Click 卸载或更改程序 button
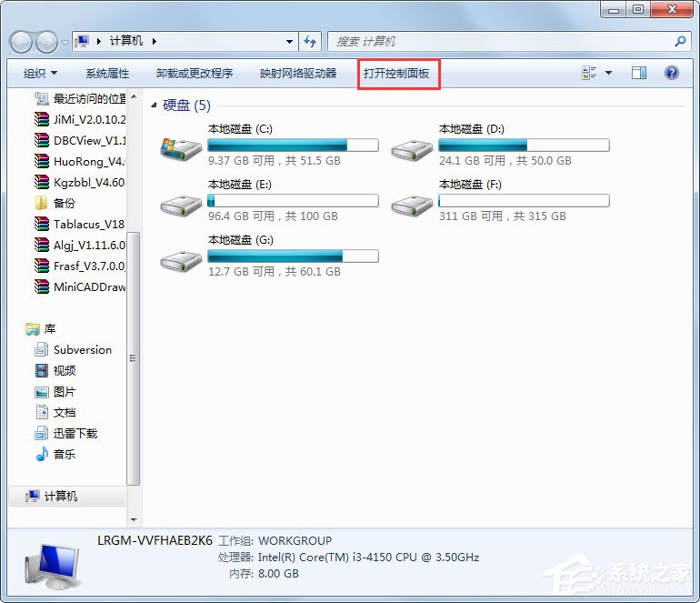 [x=195, y=73]
